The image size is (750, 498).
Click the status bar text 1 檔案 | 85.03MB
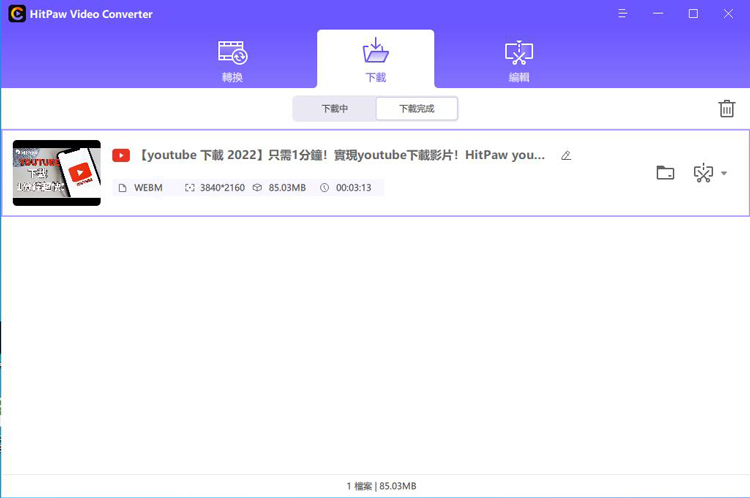381,486
